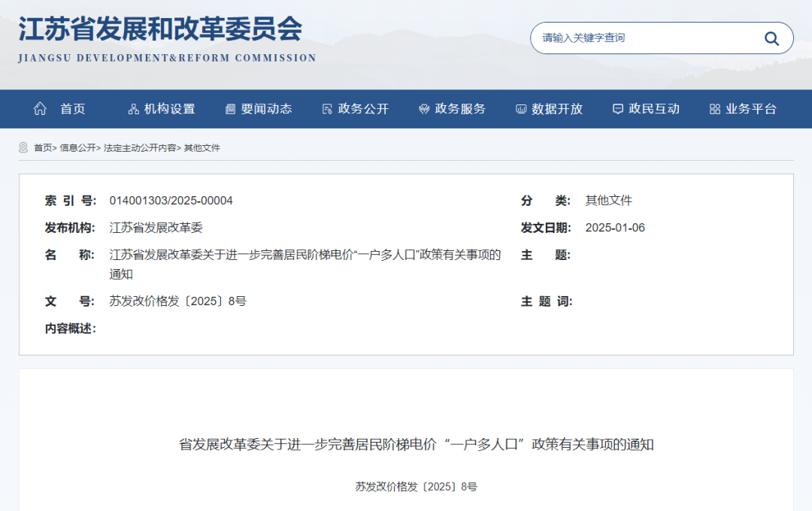The image size is (812, 511).
Task: Click the 政务服务 service icon
Action: (x=424, y=109)
